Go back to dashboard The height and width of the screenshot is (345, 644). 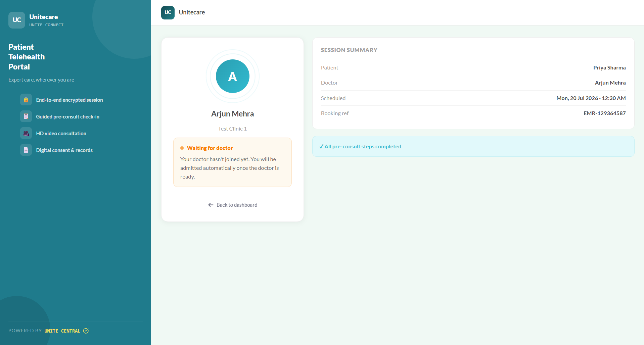point(233,205)
